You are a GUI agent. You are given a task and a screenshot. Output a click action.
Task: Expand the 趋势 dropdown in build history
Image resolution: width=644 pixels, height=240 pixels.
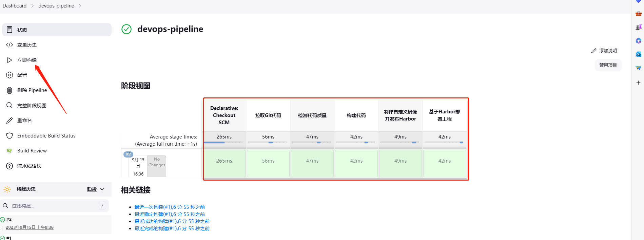tap(102, 189)
